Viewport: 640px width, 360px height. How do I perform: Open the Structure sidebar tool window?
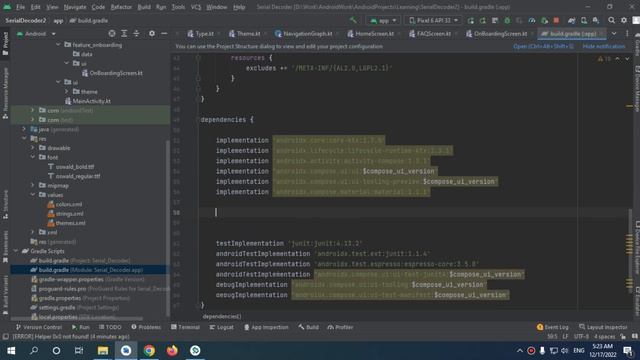(5, 204)
